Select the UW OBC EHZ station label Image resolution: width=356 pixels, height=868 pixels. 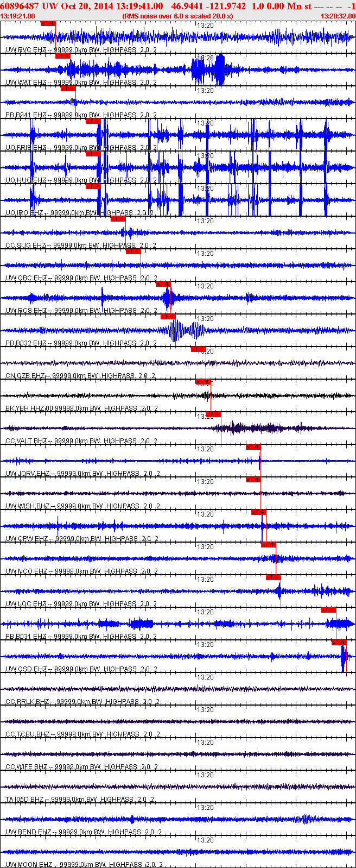[x=81, y=278]
